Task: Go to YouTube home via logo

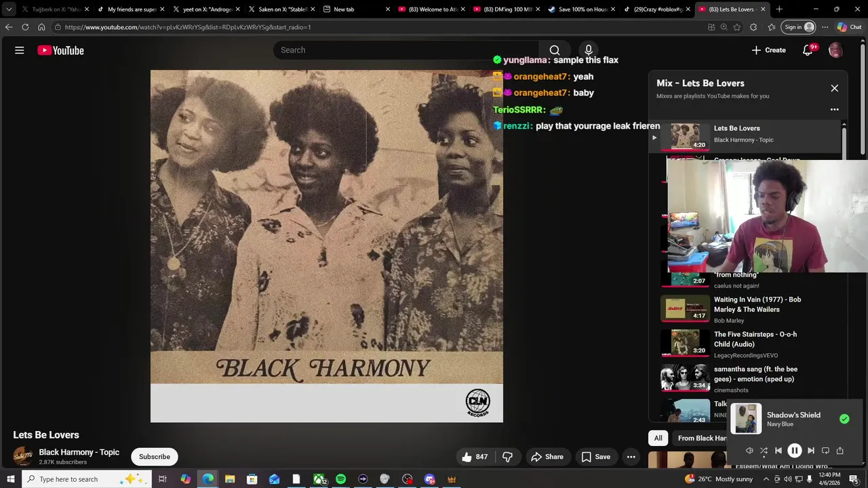Action: point(60,50)
